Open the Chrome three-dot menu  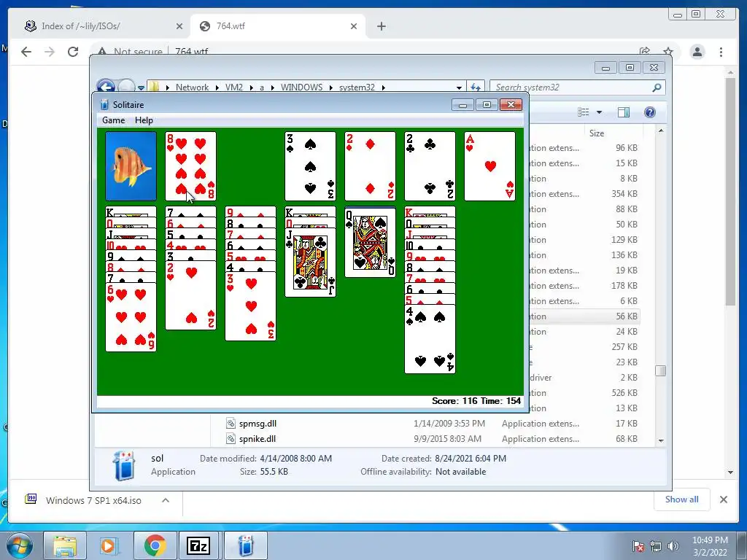pyautogui.click(x=721, y=52)
